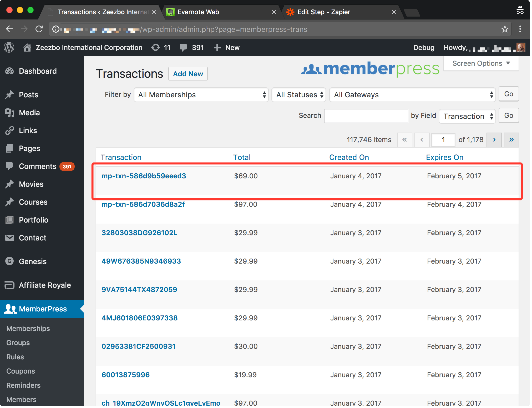
Task: Bookmark page with the star icon
Action: pos(505,29)
